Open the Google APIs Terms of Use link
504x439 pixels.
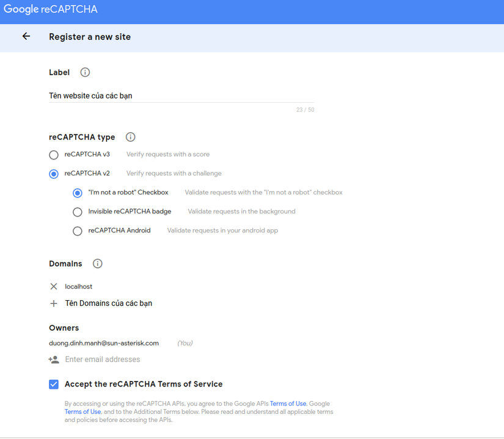[x=288, y=404]
